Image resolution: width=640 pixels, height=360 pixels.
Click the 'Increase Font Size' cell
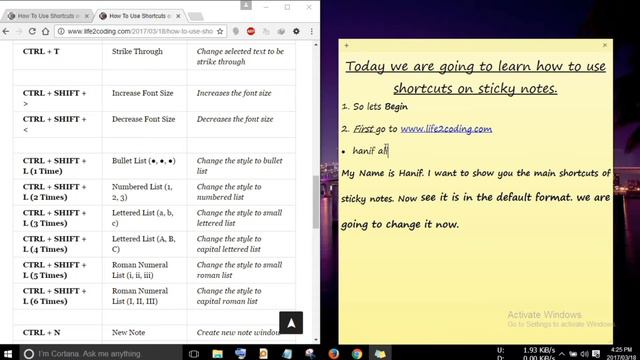click(144, 98)
